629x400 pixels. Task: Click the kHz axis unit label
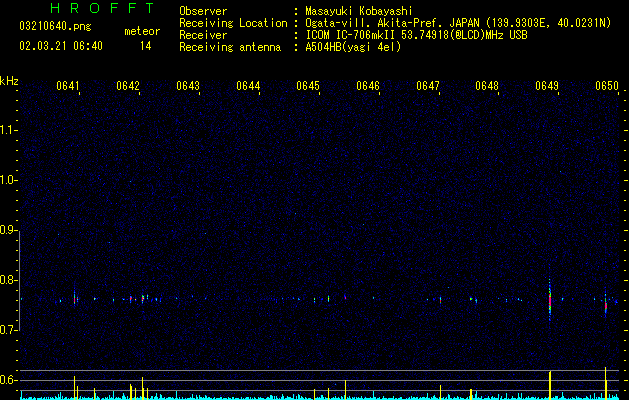(x=9, y=81)
